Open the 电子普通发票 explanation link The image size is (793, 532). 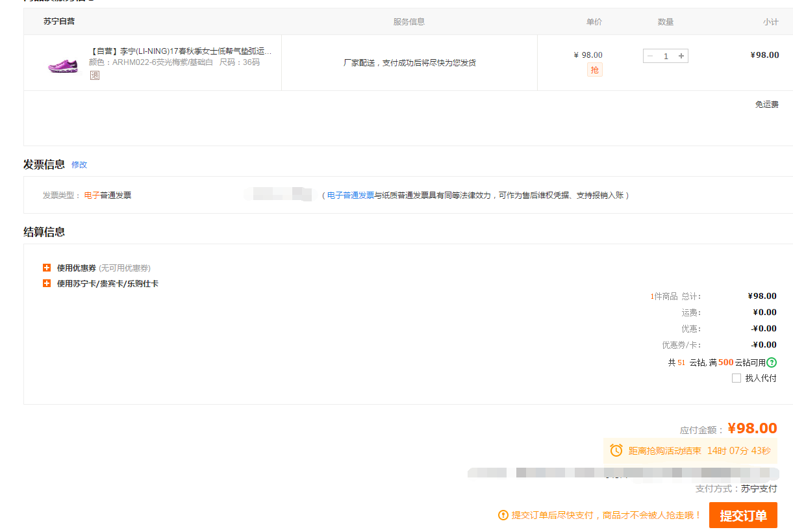pos(351,195)
